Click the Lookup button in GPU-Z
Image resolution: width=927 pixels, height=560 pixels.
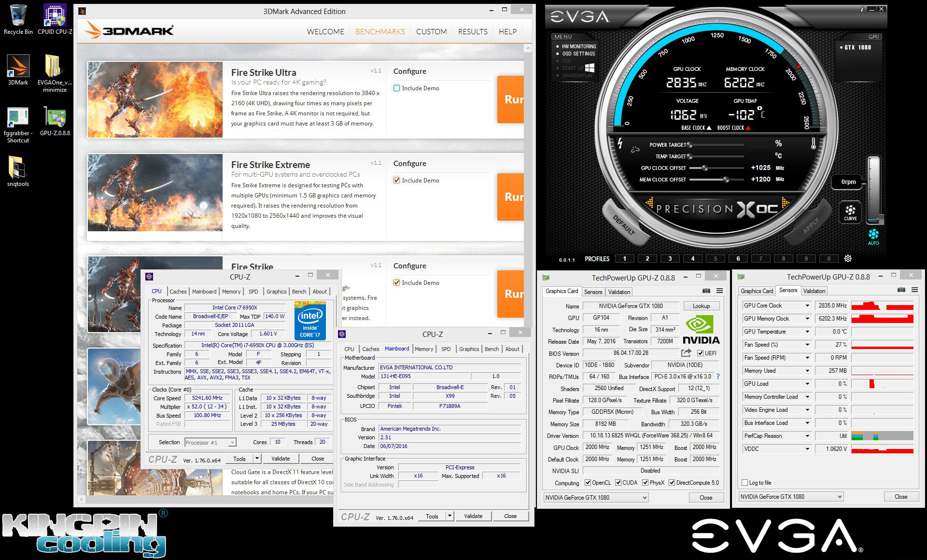click(701, 306)
